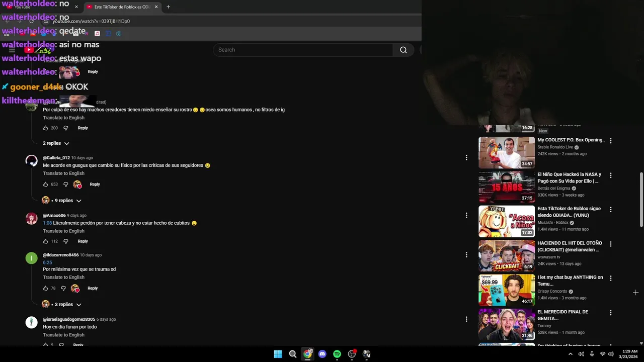Like the comment by @ildacarreno8456
Image resolution: width=644 pixels, height=362 pixels.
point(46,289)
